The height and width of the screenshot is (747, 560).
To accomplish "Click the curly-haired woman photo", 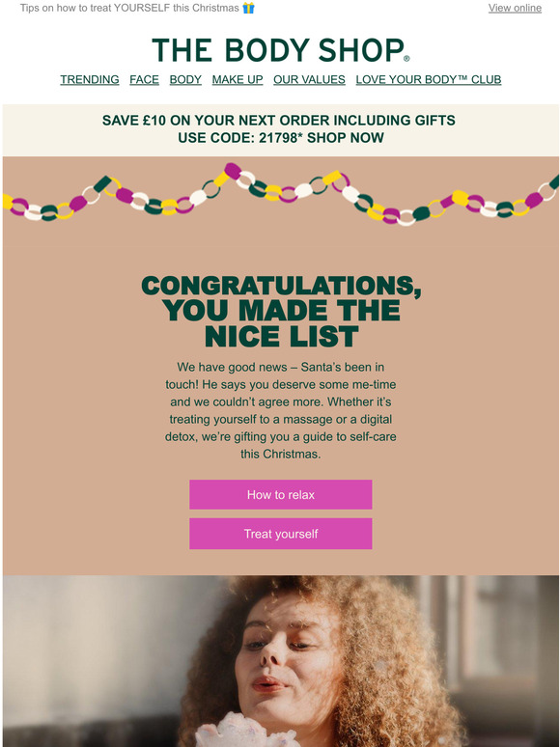I will (x=281, y=661).
